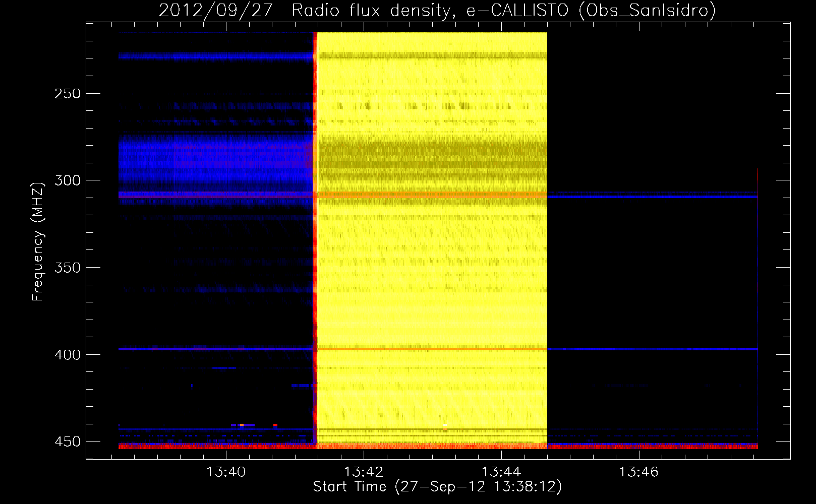Click the 13:46 time tick label
The height and width of the screenshot is (504, 816).
click(x=639, y=472)
